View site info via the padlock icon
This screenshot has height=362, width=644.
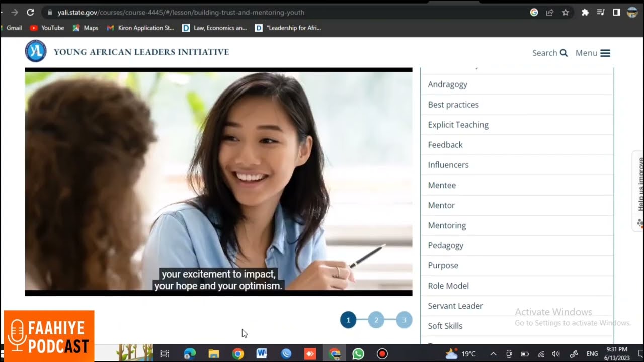point(49,12)
